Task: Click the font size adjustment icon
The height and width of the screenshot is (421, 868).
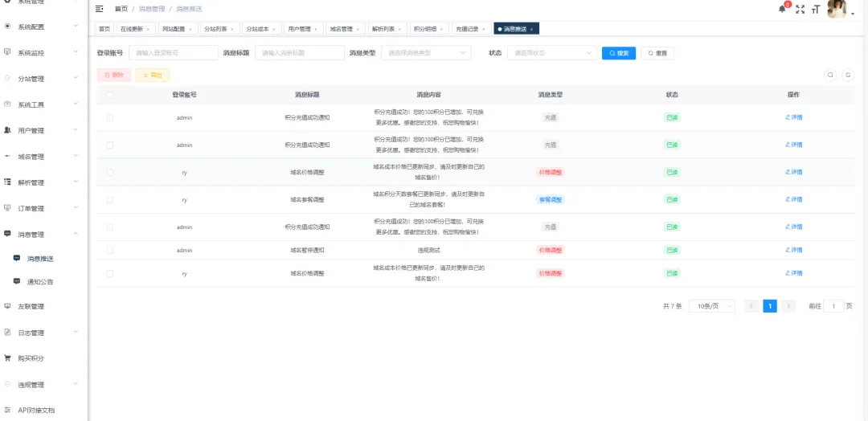Action: pos(816,10)
